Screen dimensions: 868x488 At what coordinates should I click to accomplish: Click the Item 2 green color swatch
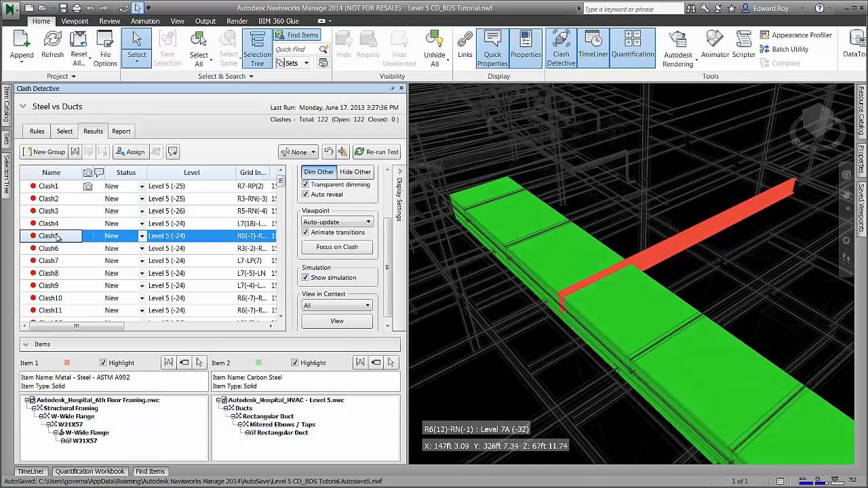[x=258, y=363]
